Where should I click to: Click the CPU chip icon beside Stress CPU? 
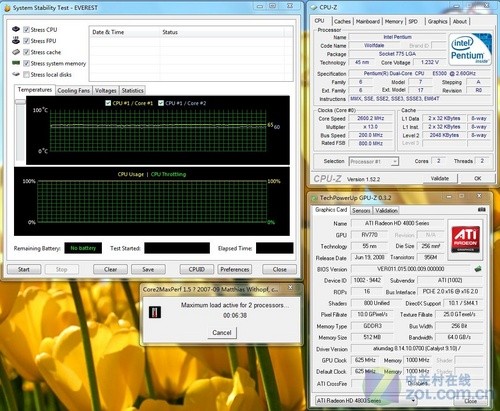(16, 29)
